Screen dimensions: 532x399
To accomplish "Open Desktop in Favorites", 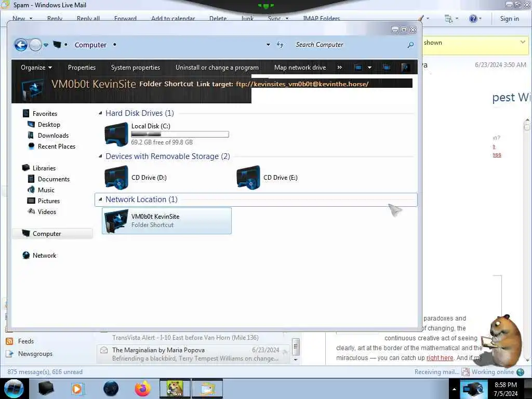I will (x=49, y=125).
